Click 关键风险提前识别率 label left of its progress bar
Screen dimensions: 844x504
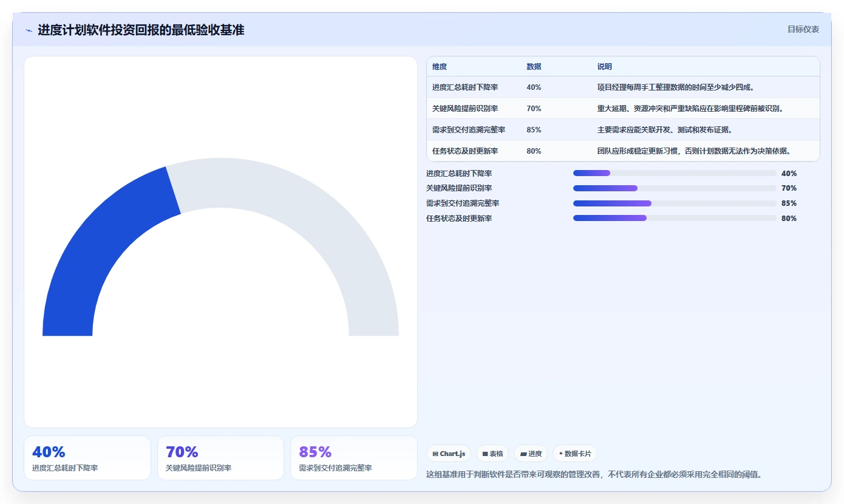click(459, 188)
